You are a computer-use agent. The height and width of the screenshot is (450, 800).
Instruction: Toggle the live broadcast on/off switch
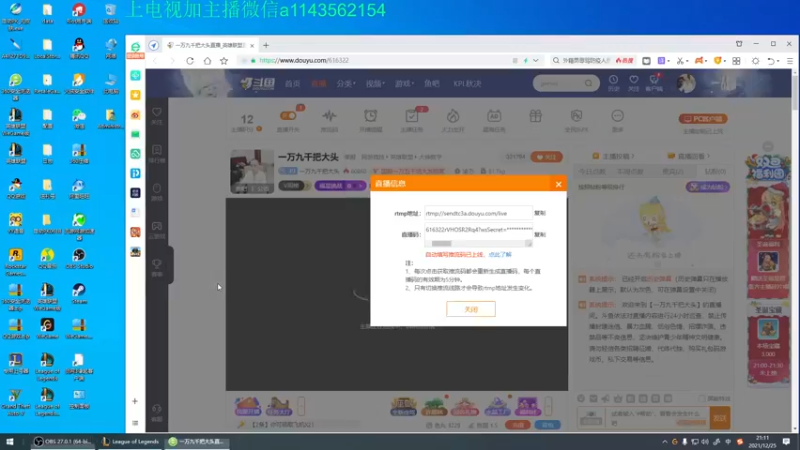pos(288,116)
